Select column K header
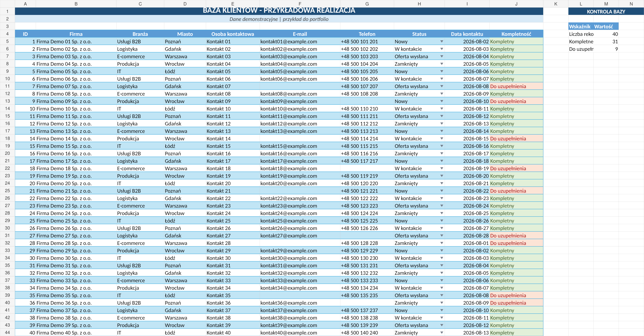This screenshot has height=336, width=644. [x=556, y=4]
